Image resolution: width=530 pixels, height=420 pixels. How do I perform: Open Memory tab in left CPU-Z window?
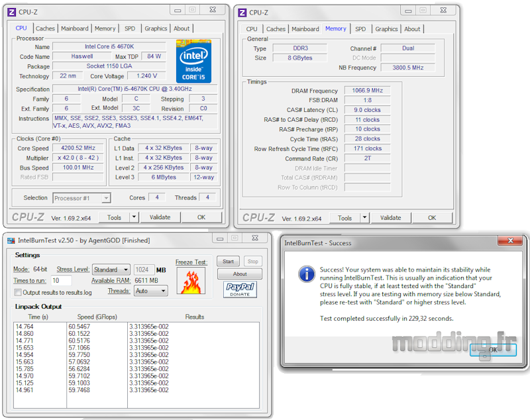pos(105,28)
